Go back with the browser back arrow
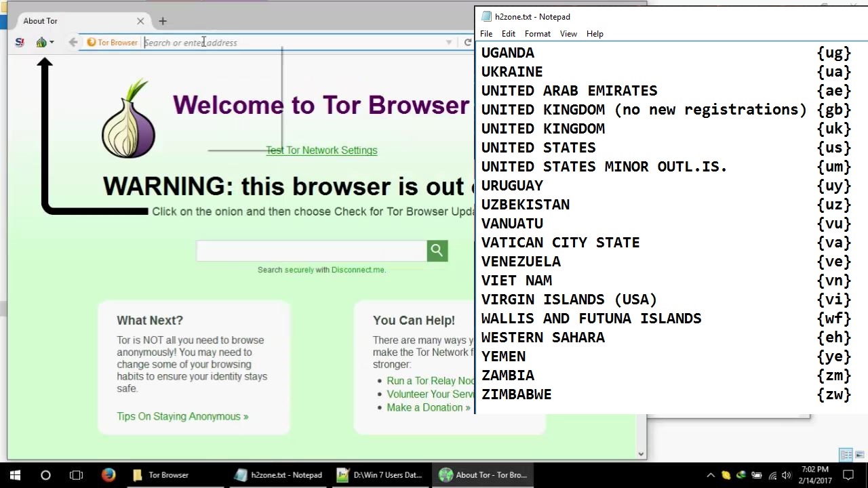Viewport: 868px width, 488px height. [x=73, y=43]
